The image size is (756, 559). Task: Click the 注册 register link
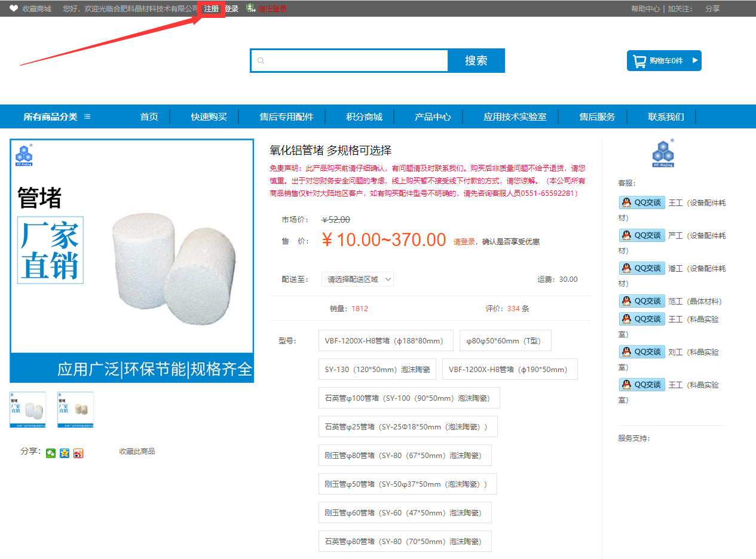coord(212,9)
